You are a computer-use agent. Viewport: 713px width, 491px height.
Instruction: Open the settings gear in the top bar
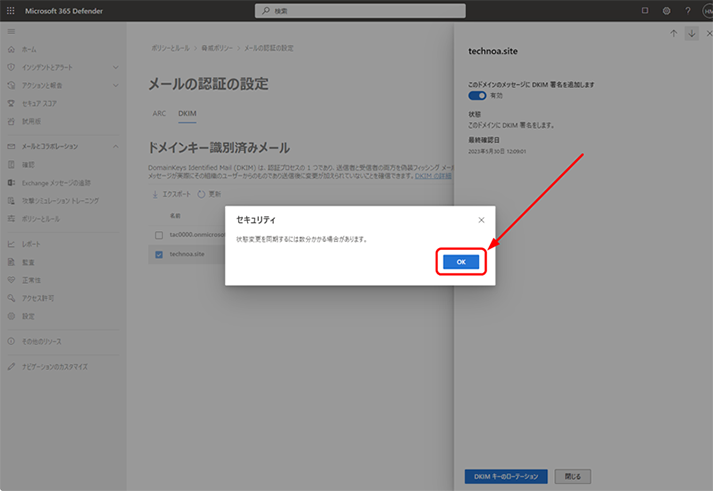coord(666,10)
